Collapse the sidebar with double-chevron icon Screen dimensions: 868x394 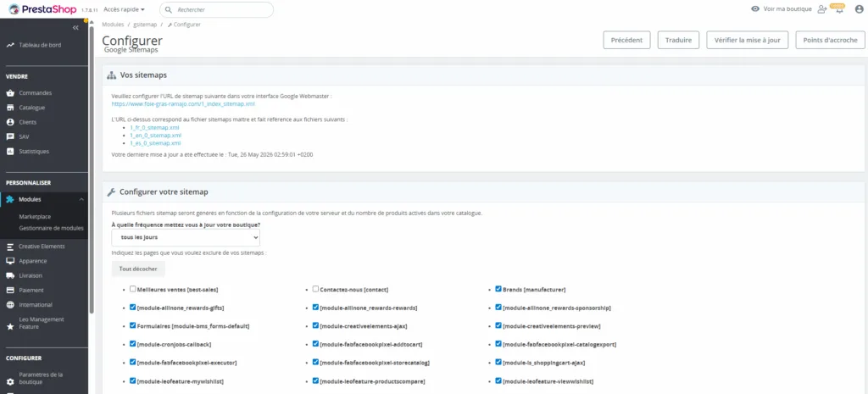[75, 28]
